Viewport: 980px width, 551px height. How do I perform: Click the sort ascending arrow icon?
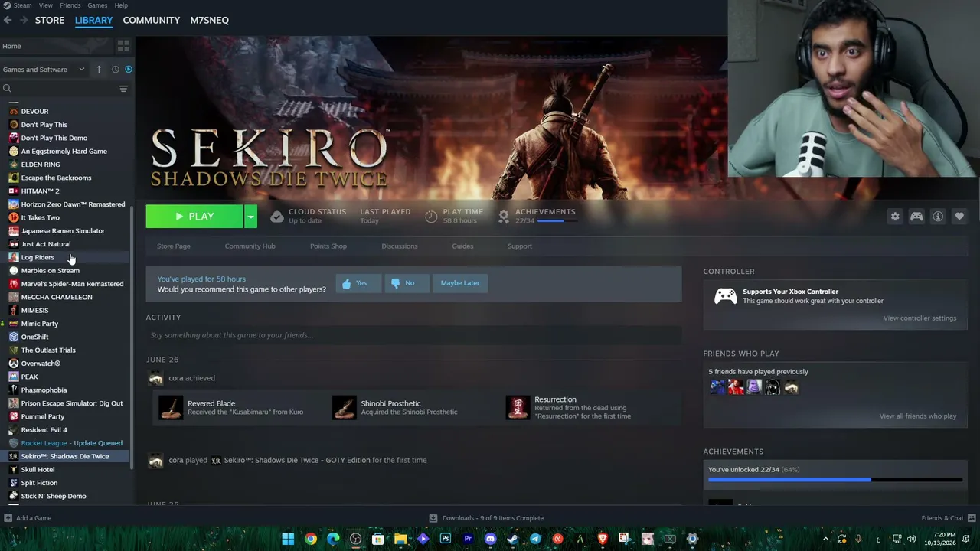pos(99,69)
